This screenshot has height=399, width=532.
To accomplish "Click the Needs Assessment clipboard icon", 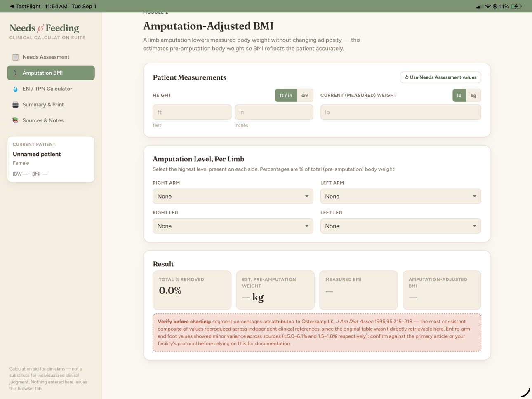I will click(x=15, y=57).
